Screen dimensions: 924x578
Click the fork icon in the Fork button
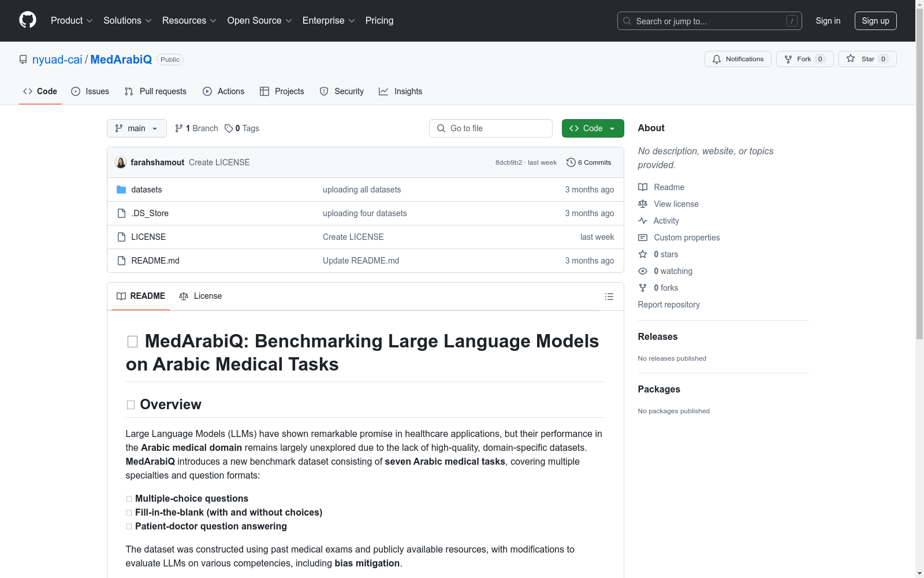788,59
